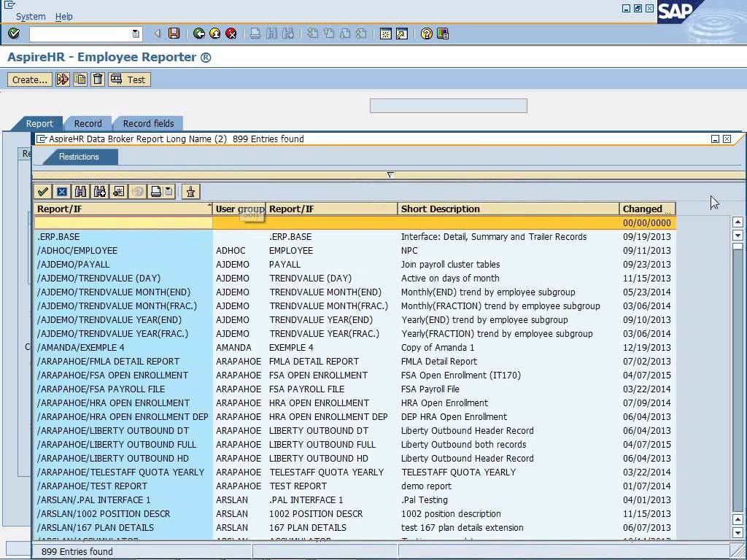
Task: Switch to the Record fields tab
Action: point(148,123)
